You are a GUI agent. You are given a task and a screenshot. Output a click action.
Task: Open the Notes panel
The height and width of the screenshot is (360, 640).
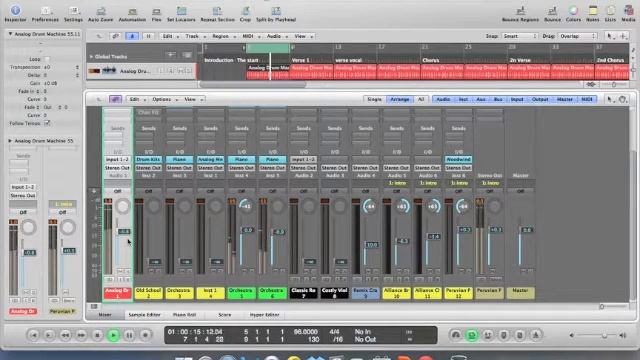pos(593,13)
